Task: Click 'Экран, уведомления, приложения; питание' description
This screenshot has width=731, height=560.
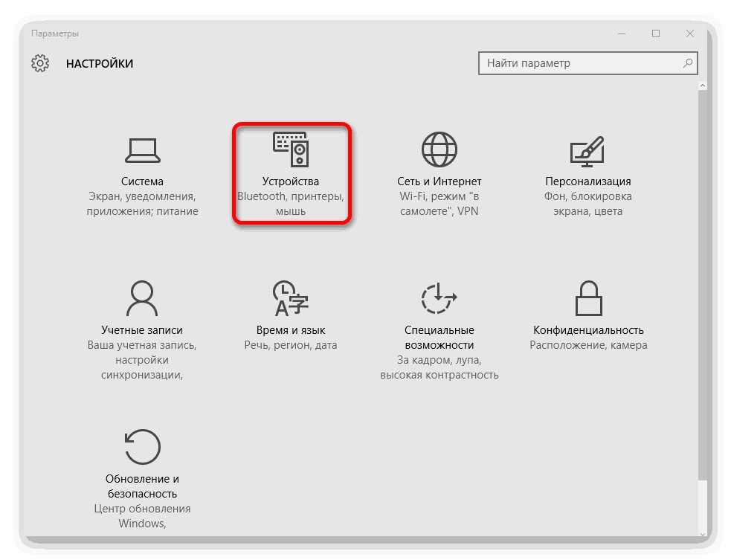Action: tap(142, 204)
